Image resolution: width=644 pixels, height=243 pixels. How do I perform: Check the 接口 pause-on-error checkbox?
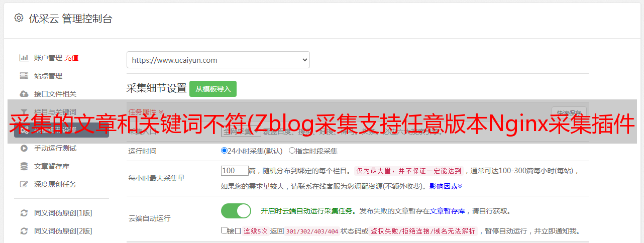[224, 231]
